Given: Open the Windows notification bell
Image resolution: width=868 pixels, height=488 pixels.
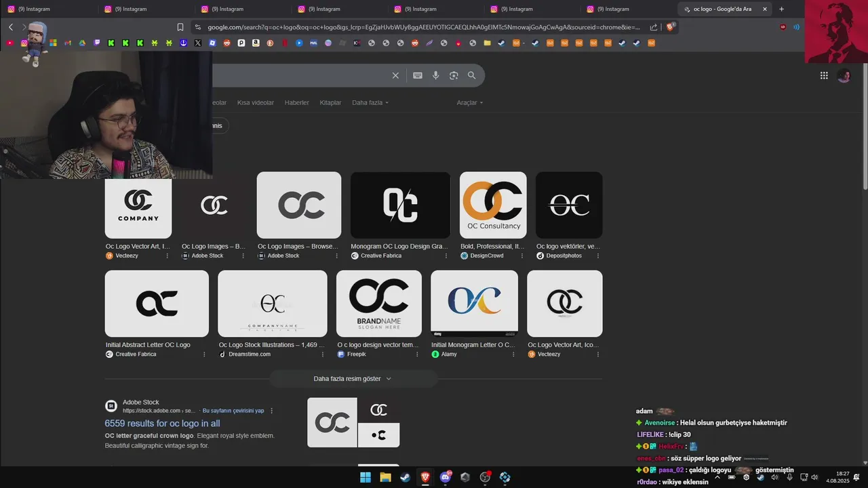Looking at the screenshot, I should point(857,477).
